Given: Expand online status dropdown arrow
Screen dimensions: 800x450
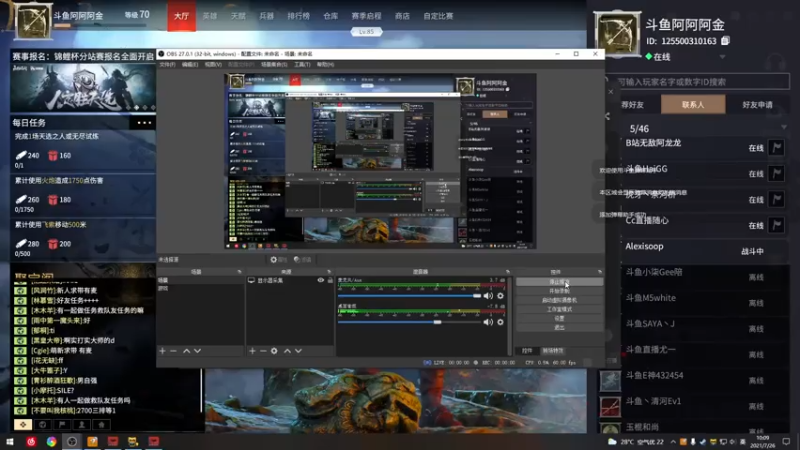Looking at the screenshot, I should tap(722, 57).
